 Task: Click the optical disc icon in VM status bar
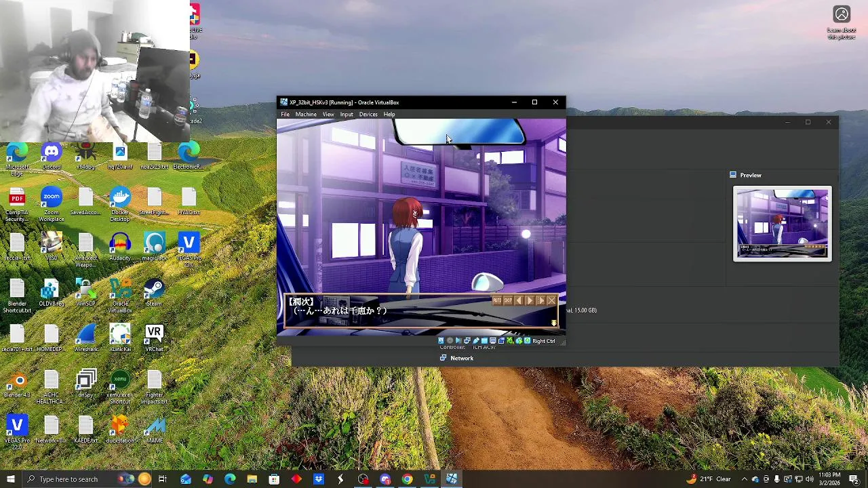pyautogui.click(x=450, y=341)
